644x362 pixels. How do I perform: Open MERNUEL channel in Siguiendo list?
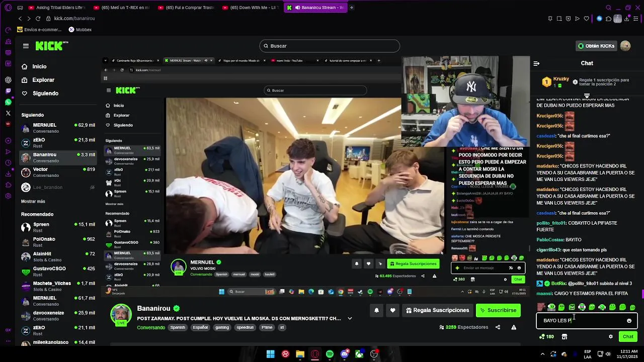[58, 128]
